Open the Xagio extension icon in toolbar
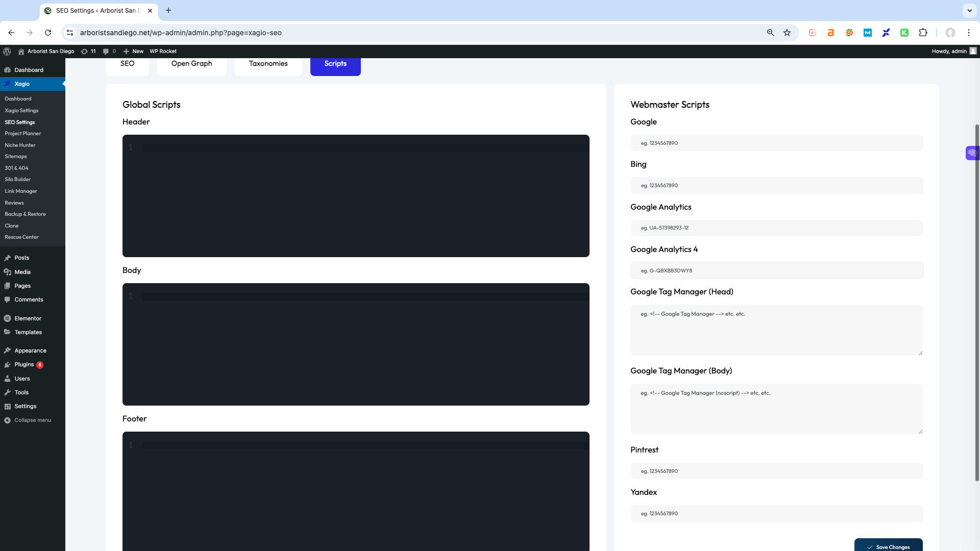Screen dimensions: 980x551 click(x=886, y=33)
